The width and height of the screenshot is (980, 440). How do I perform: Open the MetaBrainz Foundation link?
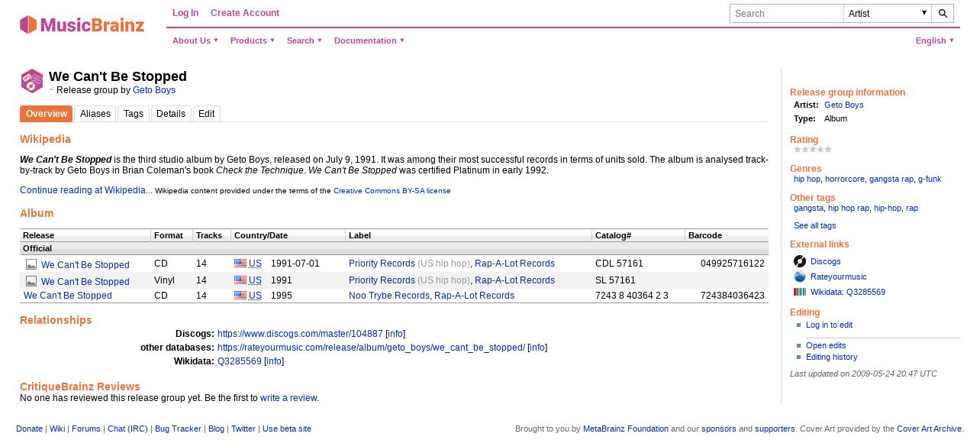[x=626, y=429]
